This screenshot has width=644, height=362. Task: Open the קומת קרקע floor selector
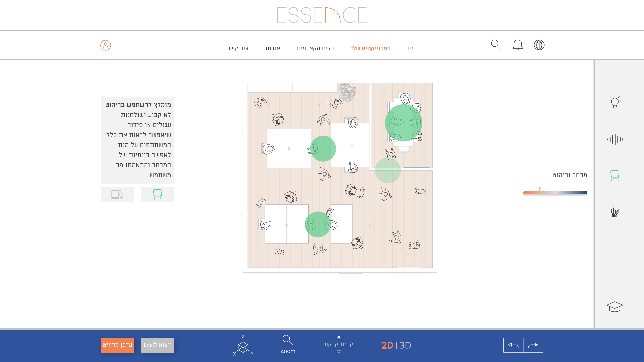339,344
